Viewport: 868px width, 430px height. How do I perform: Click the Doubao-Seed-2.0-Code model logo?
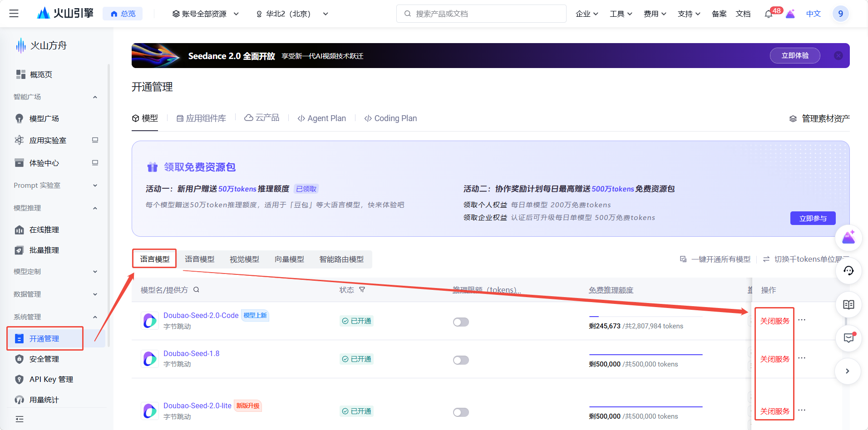[x=149, y=321]
